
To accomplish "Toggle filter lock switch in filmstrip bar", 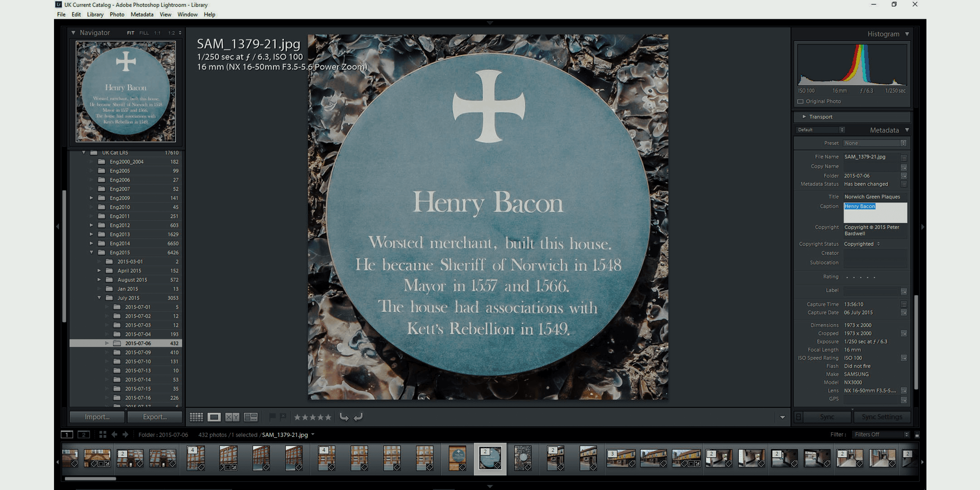I will click(917, 435).
